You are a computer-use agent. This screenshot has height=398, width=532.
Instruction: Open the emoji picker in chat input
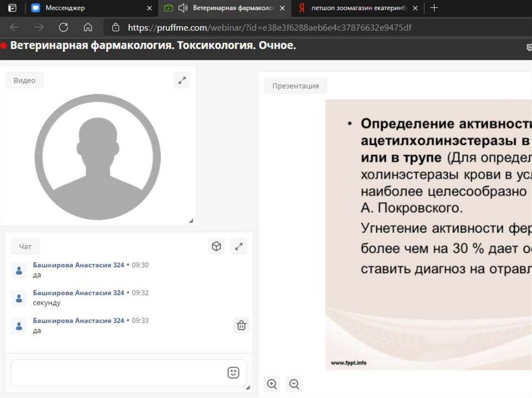[x=233, y=373]
